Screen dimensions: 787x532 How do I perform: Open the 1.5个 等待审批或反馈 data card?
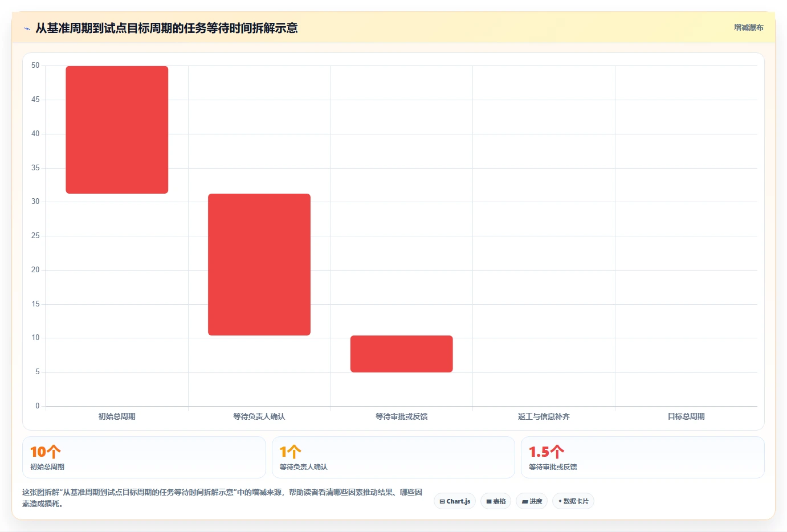tap(643, 457)
